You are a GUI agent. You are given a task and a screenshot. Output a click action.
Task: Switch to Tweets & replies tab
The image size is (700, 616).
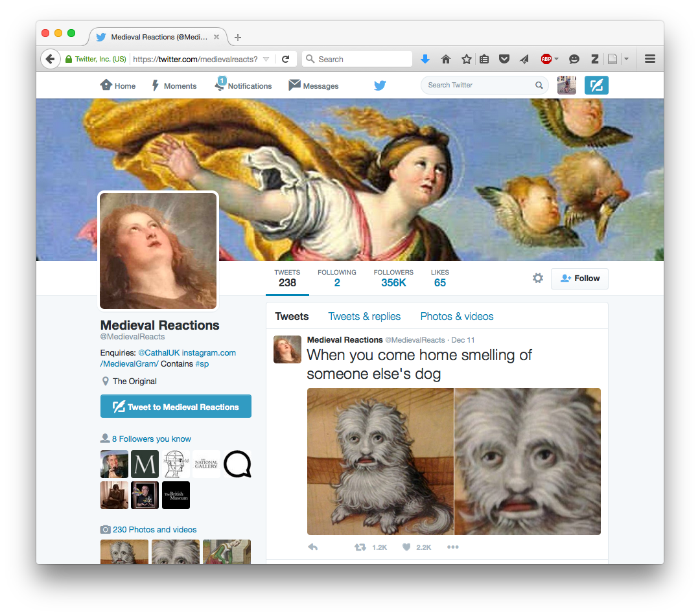pyautogui.click(x=364, y=316)
